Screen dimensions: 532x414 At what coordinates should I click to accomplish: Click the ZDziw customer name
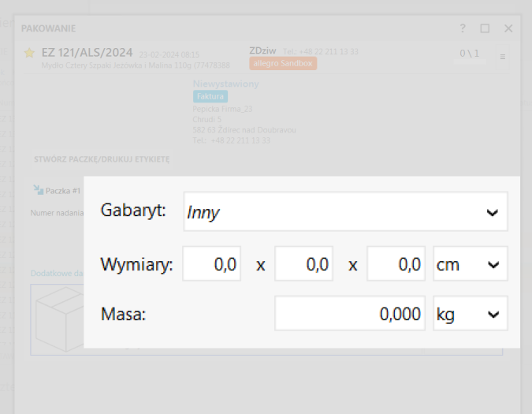[x=262, y=50]
